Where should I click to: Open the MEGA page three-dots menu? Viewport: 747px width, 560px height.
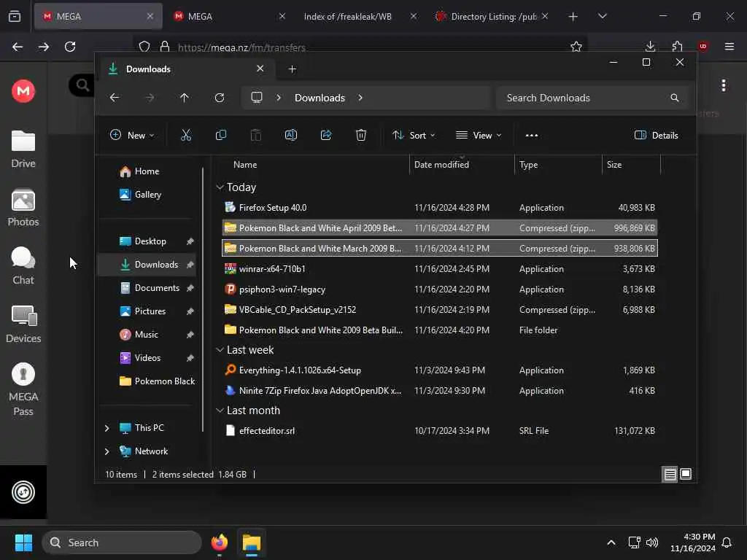coord(723,85)
